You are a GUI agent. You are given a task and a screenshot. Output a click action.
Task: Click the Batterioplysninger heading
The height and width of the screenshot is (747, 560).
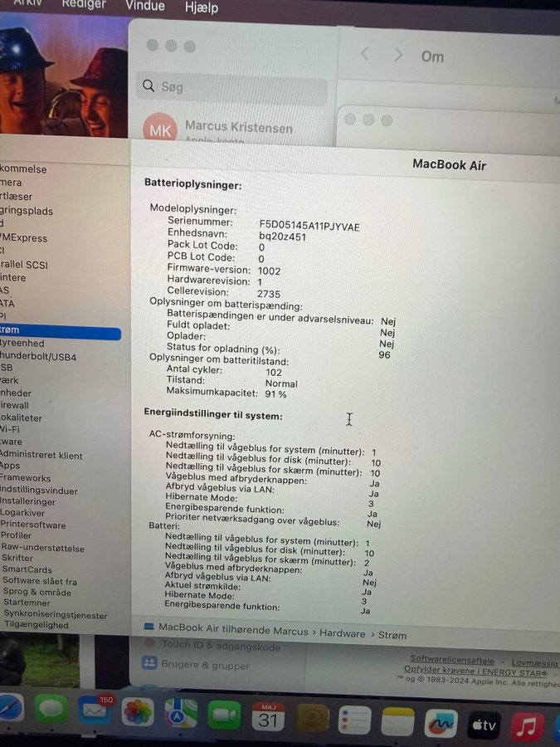[192, 184]
